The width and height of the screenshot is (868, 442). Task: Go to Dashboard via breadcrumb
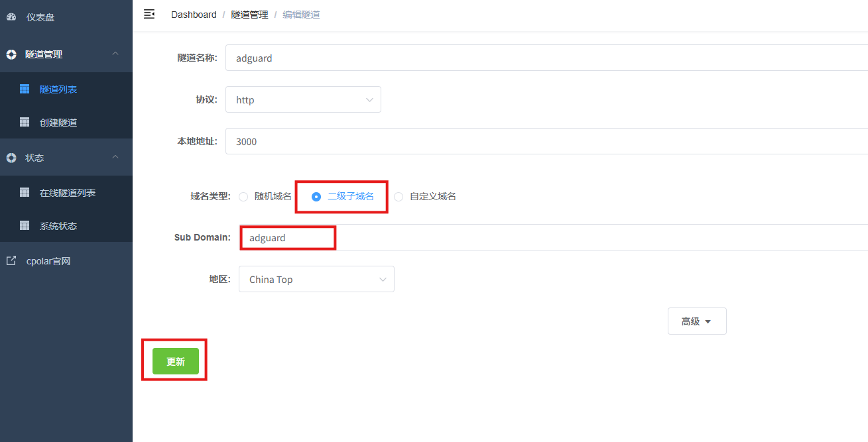[194, 15]
